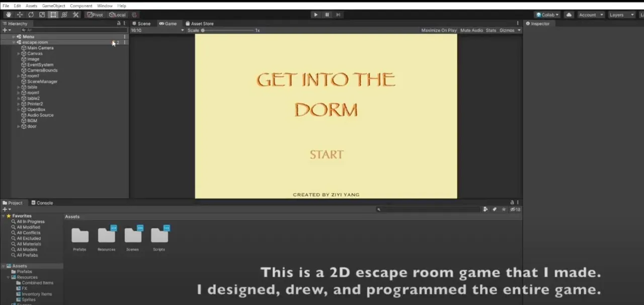Open the cloud services icon

pyautogui.click(x=569, y=15)
